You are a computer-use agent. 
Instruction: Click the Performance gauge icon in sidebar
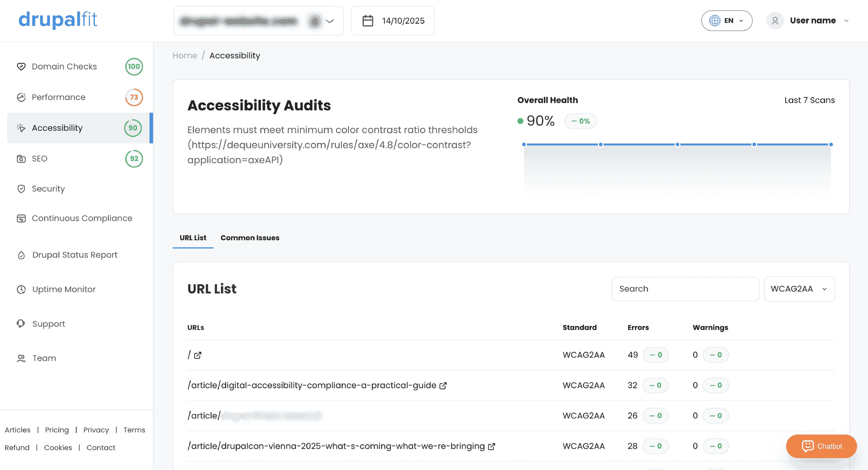tap(21, 97)
